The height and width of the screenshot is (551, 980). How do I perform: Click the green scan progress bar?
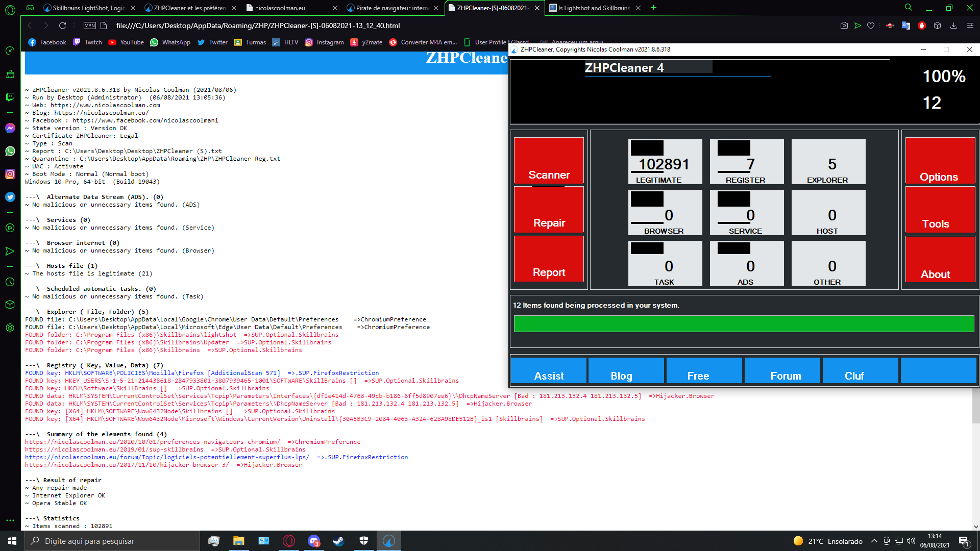click(x=744, y=323)
